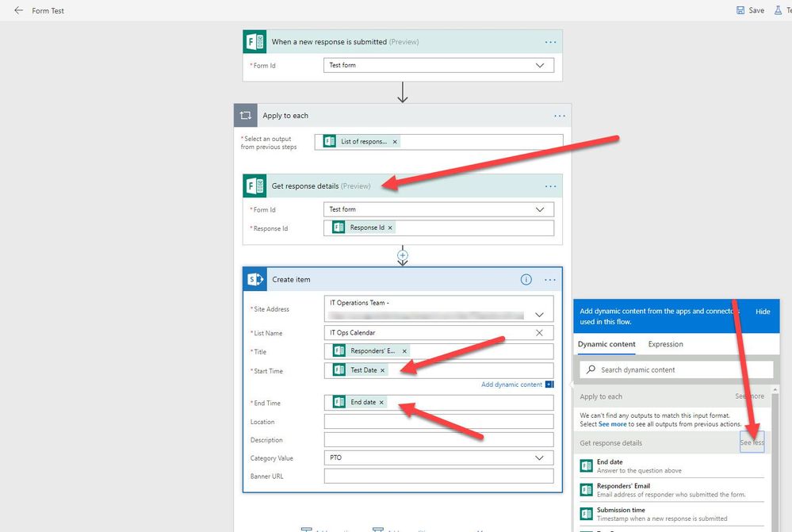
Task: Select the End date dynamic content item
Action: [671, 466]
